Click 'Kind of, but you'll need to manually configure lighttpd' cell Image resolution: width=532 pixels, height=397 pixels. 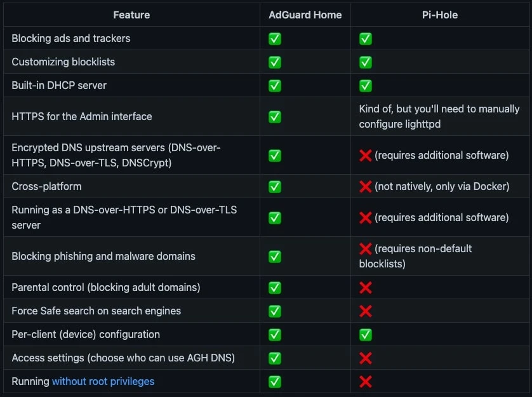click(x=439, y=116)
